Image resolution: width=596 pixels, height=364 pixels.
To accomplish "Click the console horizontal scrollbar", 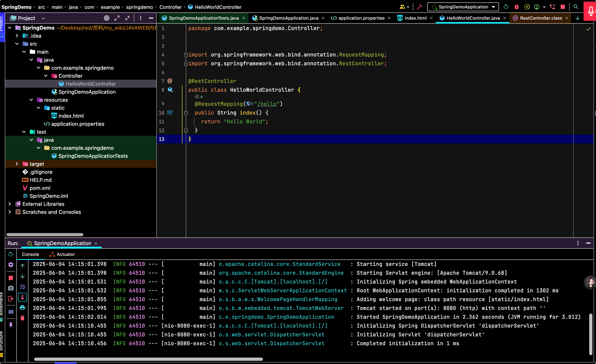I will click(148, 359).
